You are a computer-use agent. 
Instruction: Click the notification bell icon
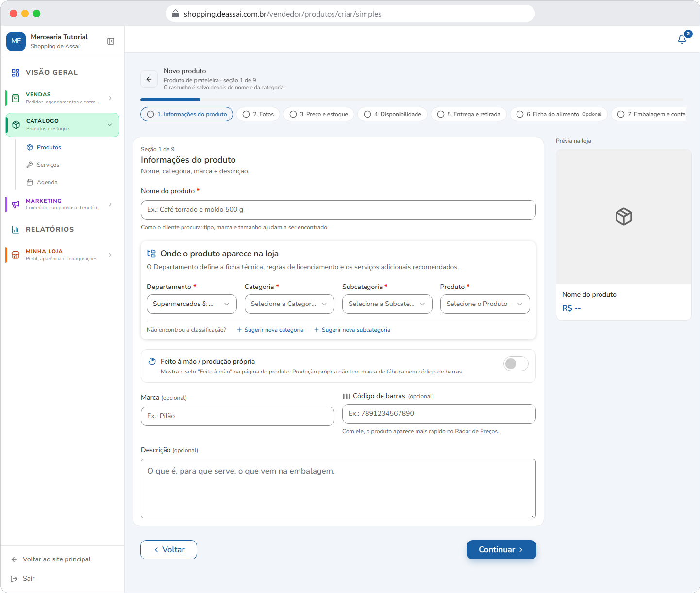pos(682,39)
